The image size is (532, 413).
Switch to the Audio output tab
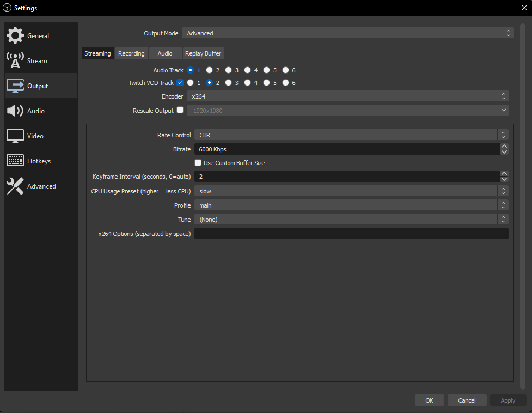(x=165, y=53)
